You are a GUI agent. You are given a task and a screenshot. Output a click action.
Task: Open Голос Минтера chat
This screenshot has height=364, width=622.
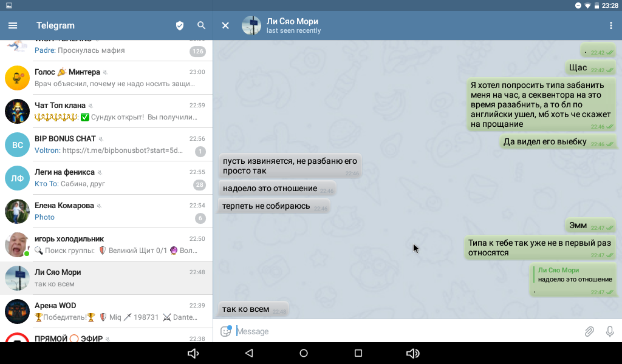106,78
